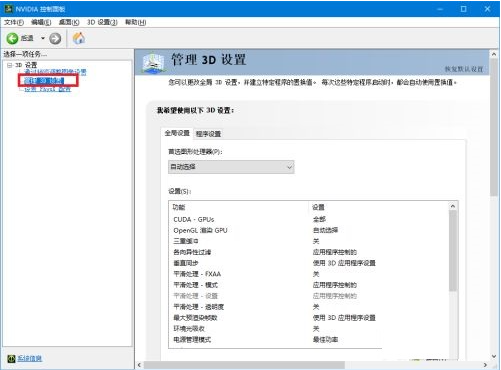
Task: Maximize the NVIDIA control panel window
Action: 464,9
